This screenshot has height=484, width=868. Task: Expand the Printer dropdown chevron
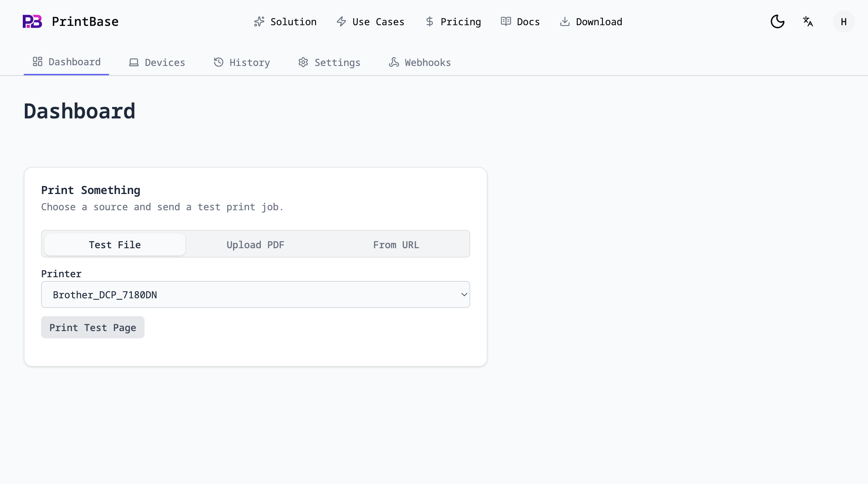point(464,294)
